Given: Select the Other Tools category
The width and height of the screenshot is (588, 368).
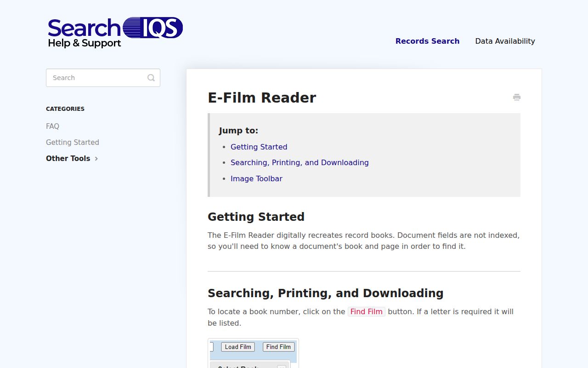Looking at the screenshot, I should (68, 158).
